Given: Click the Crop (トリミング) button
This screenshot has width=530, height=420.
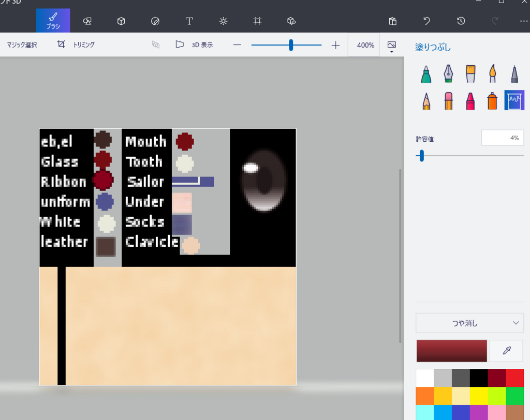Looking at the screenshot, I should click(x=76, y=44).
